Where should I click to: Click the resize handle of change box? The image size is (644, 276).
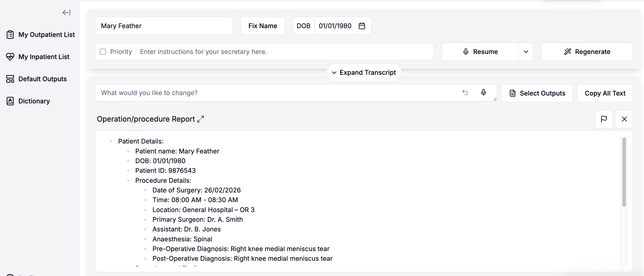pyautogui.click(x=495, y=99)
